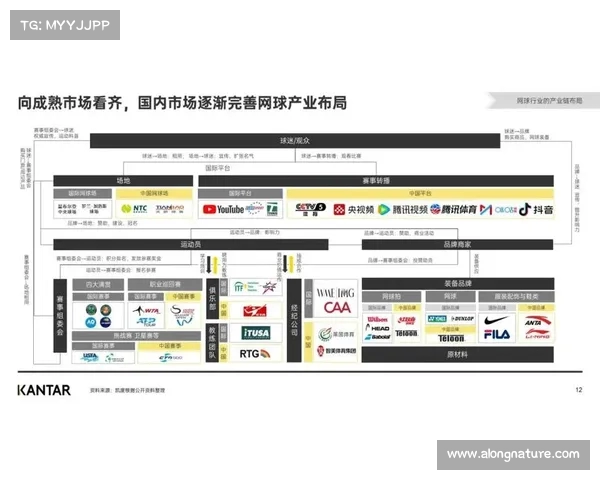600x480 pixels.
Task: Click the gray 网球拍 category label
Action: (x=391, y=296)
